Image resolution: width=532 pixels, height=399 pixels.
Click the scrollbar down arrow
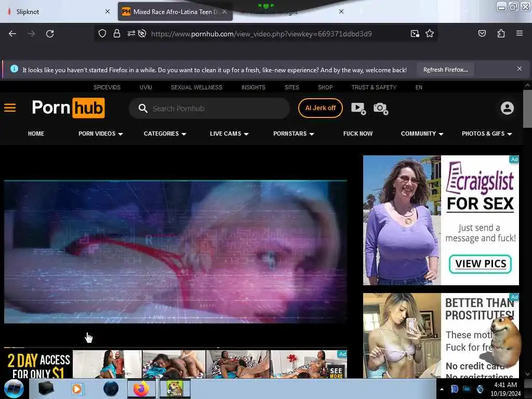point(527,374)
